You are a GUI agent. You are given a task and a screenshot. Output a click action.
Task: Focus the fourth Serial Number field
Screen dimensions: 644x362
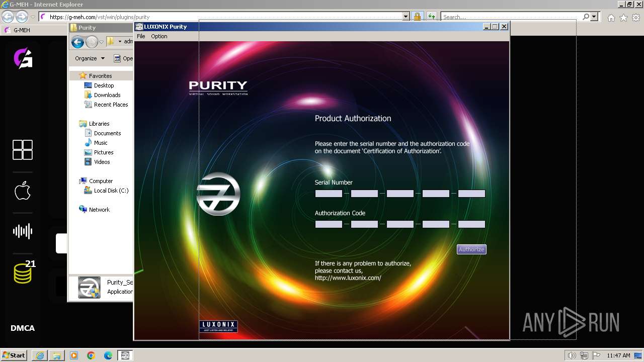[x=436, y=194]
